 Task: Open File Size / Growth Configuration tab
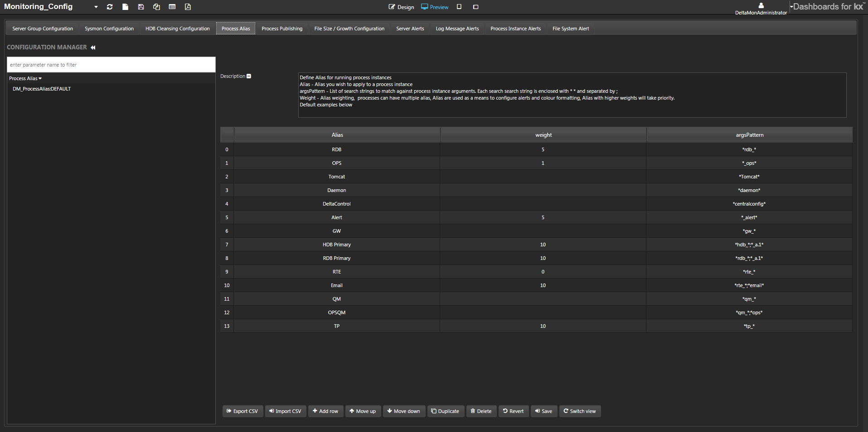tap(349, 29)
